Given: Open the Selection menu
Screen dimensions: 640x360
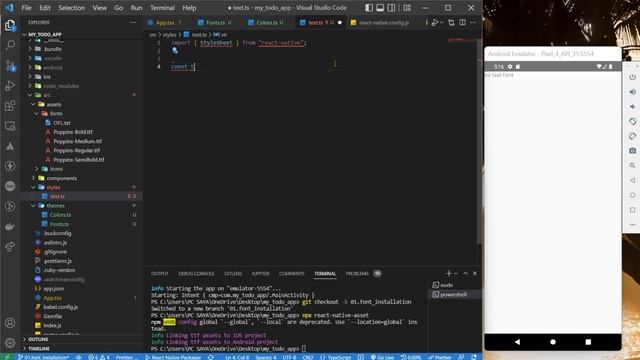Looking at the screenshot, I should 71,8.
